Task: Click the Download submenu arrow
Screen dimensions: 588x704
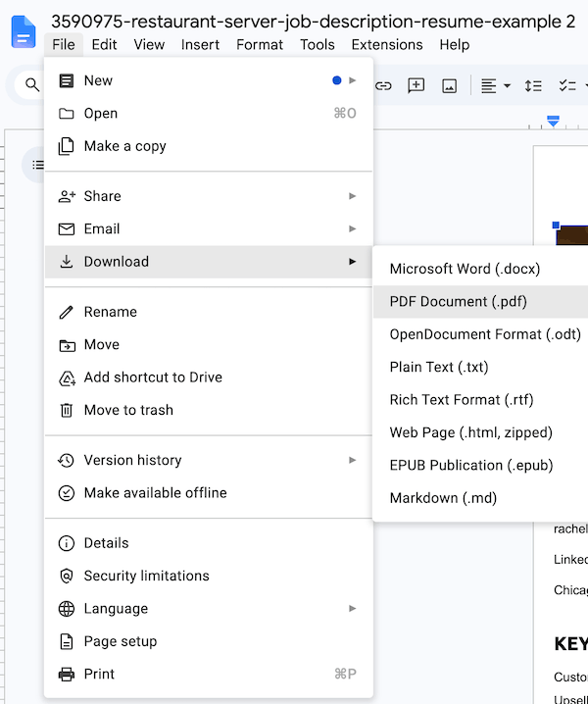Action: point(353,262)
